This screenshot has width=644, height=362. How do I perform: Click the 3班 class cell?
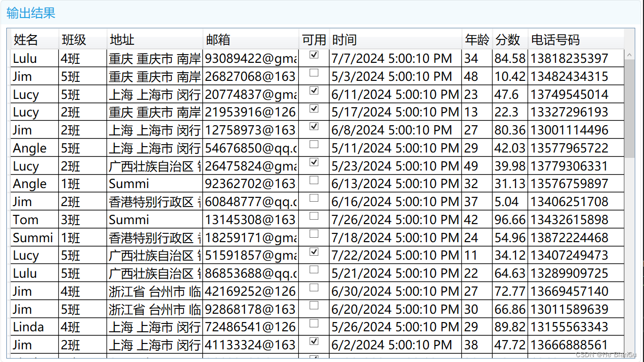(x=82, y=220)
